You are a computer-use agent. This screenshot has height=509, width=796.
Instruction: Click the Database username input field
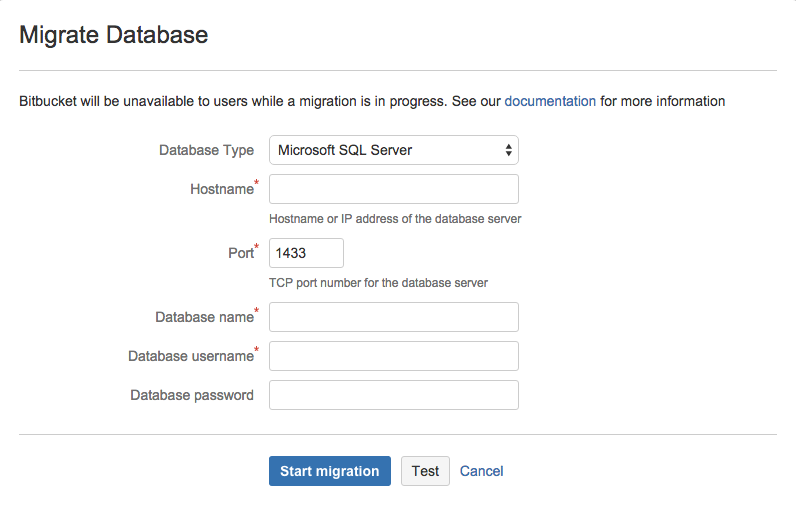[x=393, y=356]
